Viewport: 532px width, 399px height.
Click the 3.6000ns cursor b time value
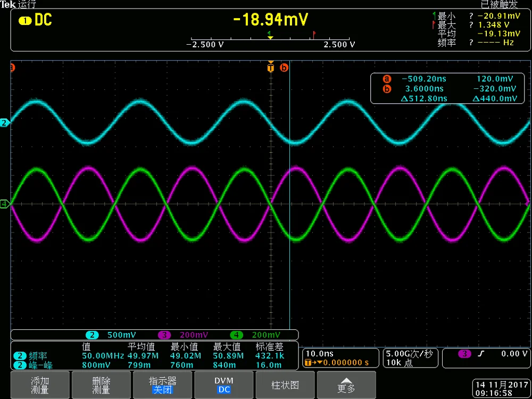coord(425,89)
